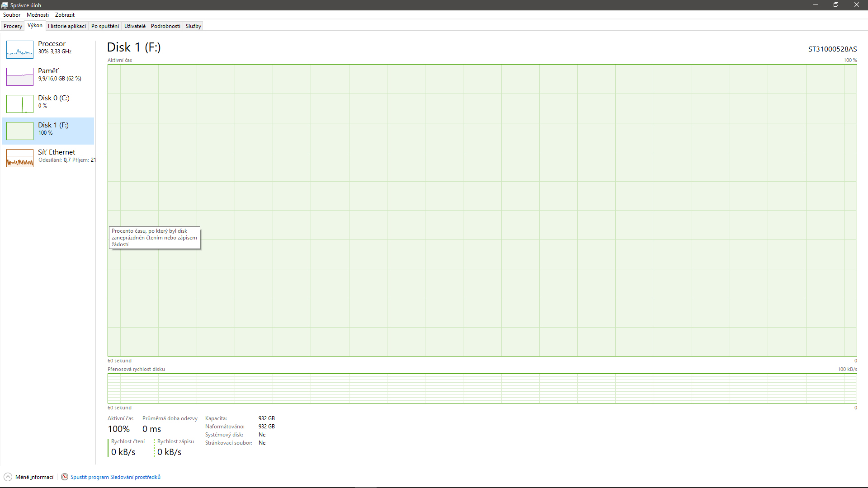Switch to the Historie aplikací tab

[x=67, y=26]
